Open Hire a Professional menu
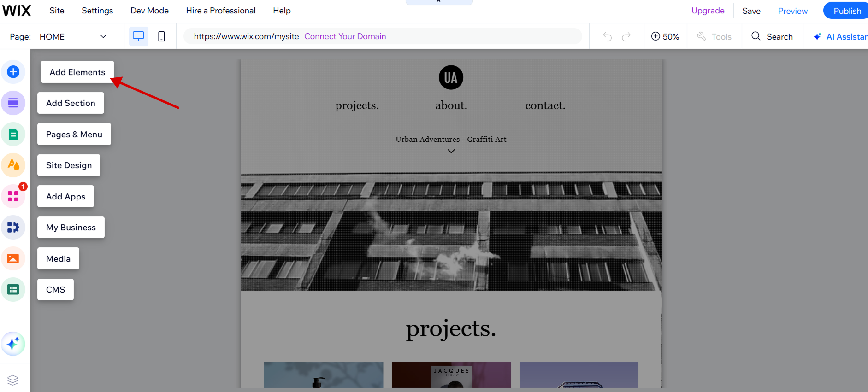Image resolution: width=868 pixels, height=392 pixels. point(221,11)
